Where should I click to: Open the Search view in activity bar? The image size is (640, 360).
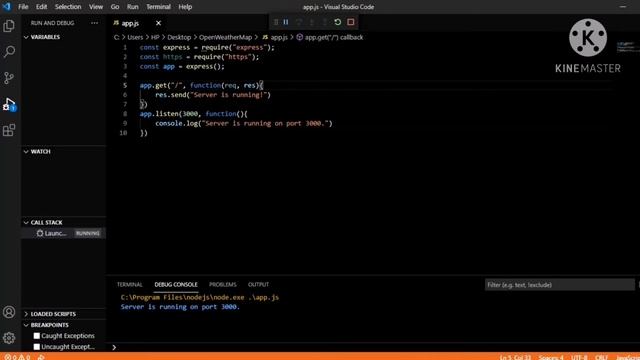tap(9, 51)
